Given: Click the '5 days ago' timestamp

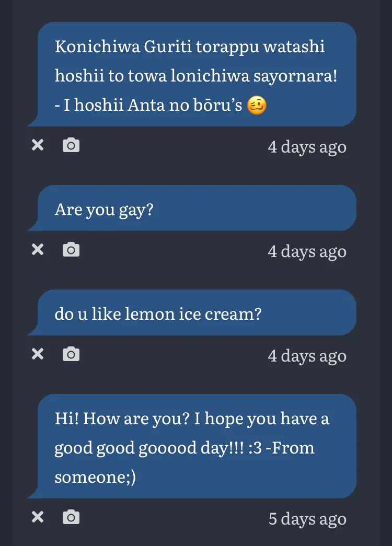Looking at the screenshot, I should 307,519.
